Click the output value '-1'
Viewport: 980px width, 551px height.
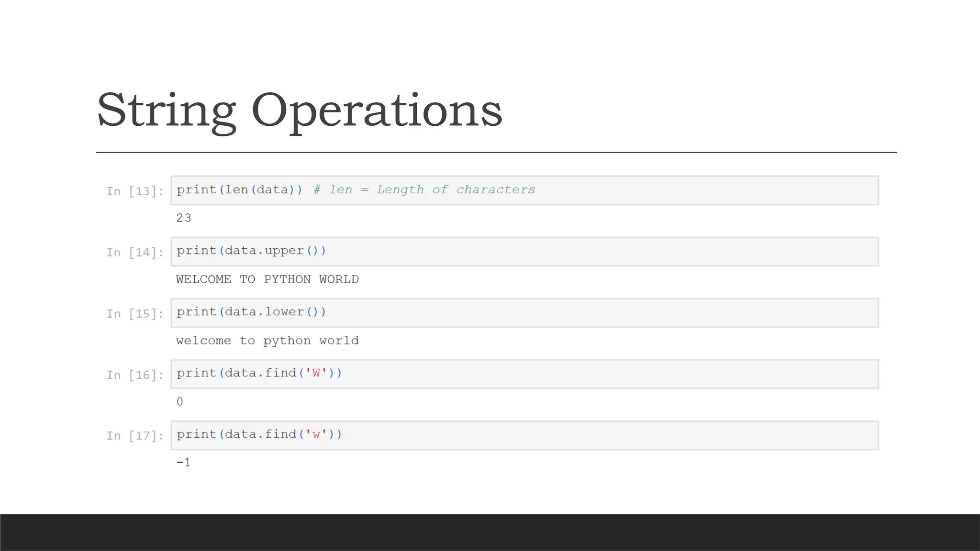tap(184, 463)
